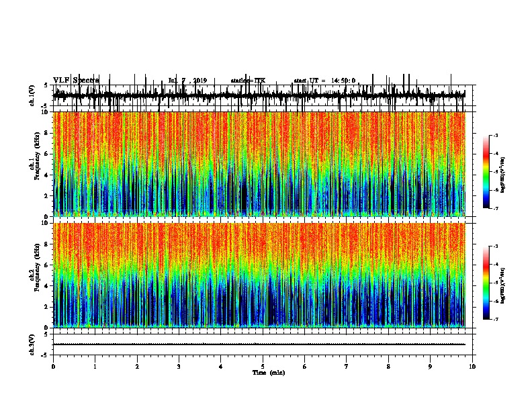Screen dimensions: 532x411
Task: Click inside the ch.1 spectrogram panel
Action: (x=259, y=164)
